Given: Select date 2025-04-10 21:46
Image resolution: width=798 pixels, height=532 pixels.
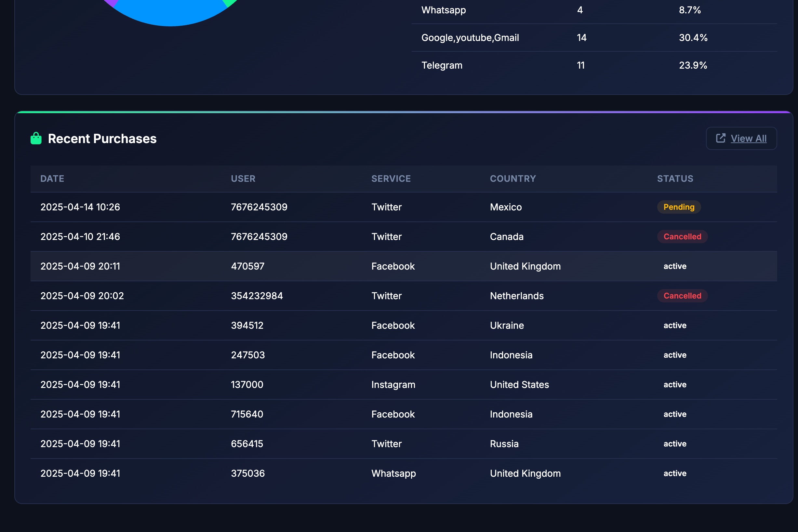Looking at the screenshot, I should [x=80, y=236].
